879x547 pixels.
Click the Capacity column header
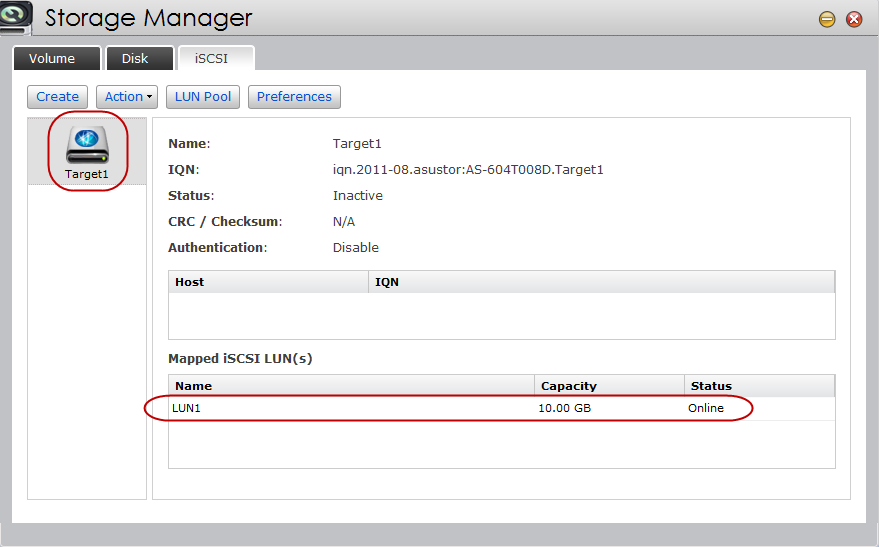coord(609,386)
